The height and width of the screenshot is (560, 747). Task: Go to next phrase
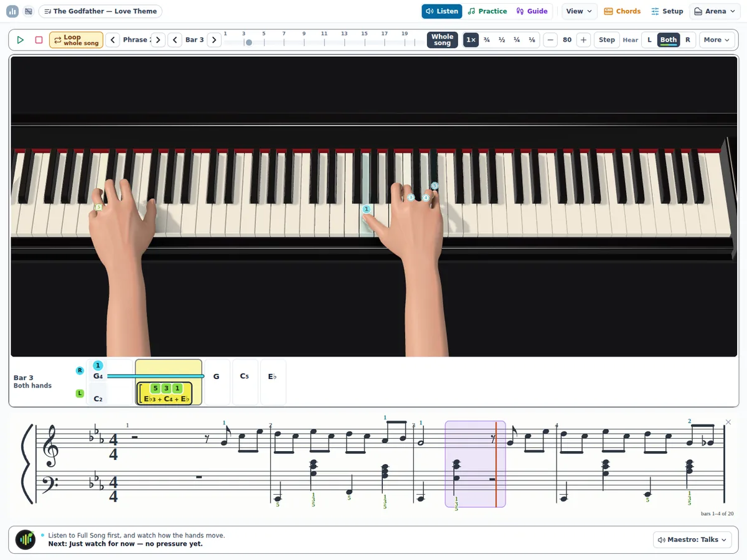point(158,40)
